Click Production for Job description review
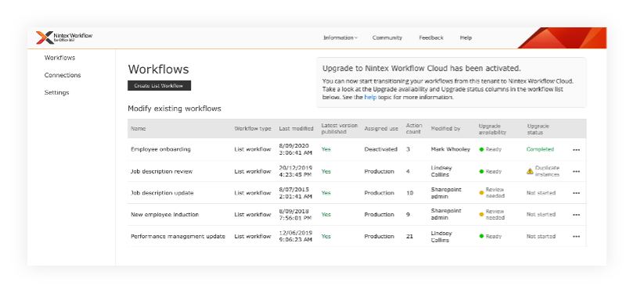The height and width of the screenshot is (293, 644). pos(379,172)
